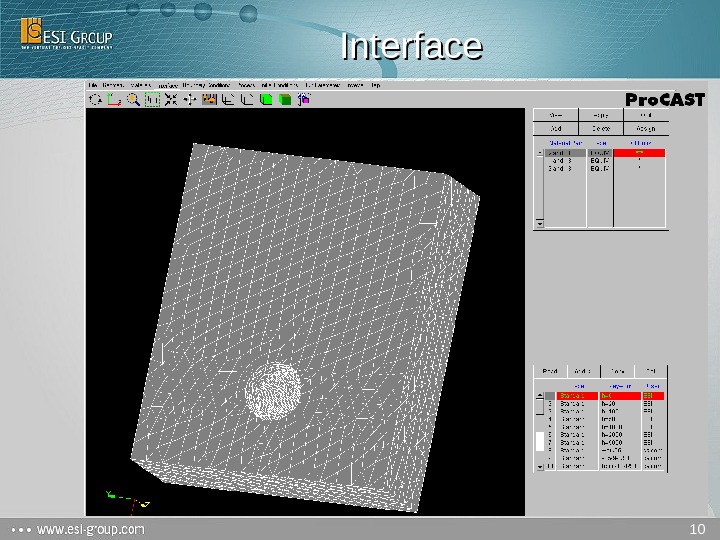Open the Help menu
Screen dimensions: 720x540
(x=376, y=86)
